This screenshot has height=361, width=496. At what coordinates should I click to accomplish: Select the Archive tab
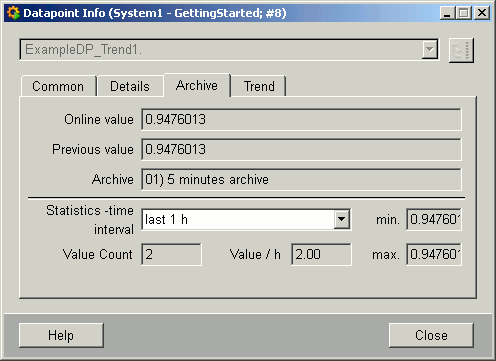click(x=197, y=85)
